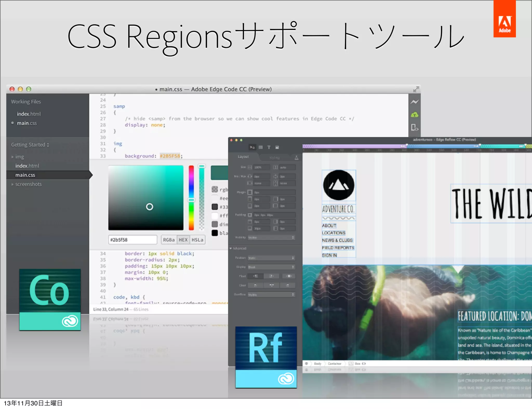This screenshot has width=532, height=409.
Task: Click the LOCATIONS nav link
Action: click(334, 233)
